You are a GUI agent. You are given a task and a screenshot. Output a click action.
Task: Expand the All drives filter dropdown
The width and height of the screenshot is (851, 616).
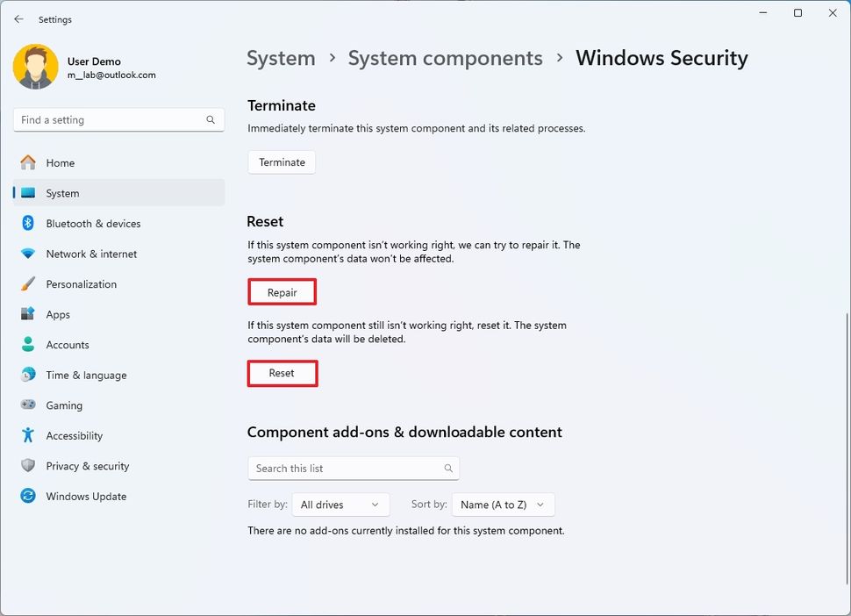click(340, 505)
